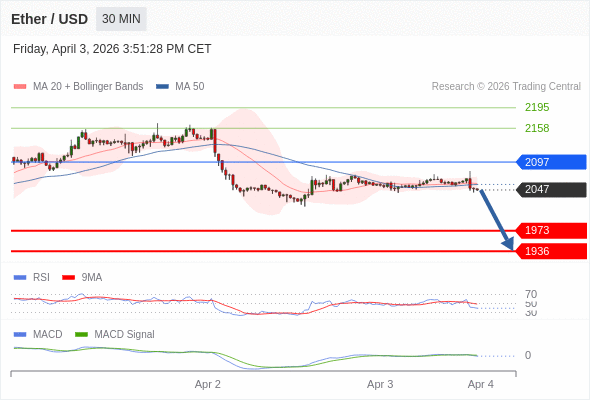Image resolution: width=590 pixels, height=400 pixels.
Task: Click the green MACD Signal legend swatch
Action: point(81,335)
